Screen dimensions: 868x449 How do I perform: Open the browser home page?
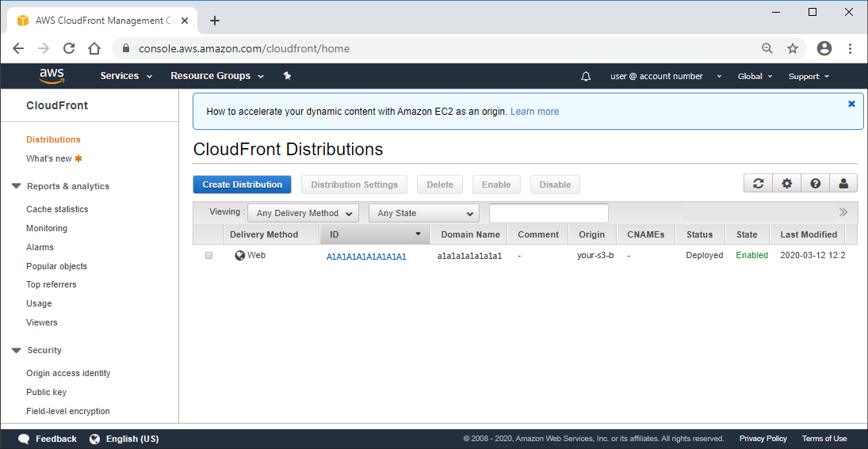(x=94, y=48)
